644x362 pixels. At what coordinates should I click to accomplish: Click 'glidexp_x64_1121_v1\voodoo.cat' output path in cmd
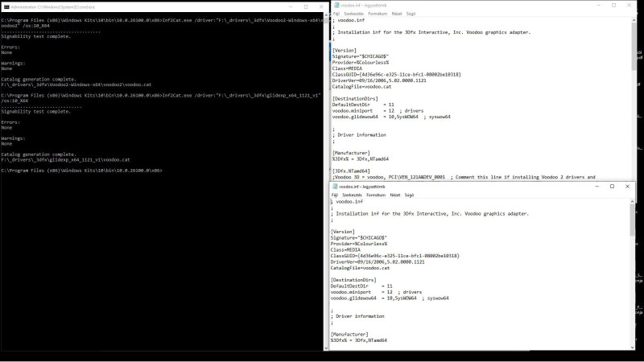[x=66, y=159]
